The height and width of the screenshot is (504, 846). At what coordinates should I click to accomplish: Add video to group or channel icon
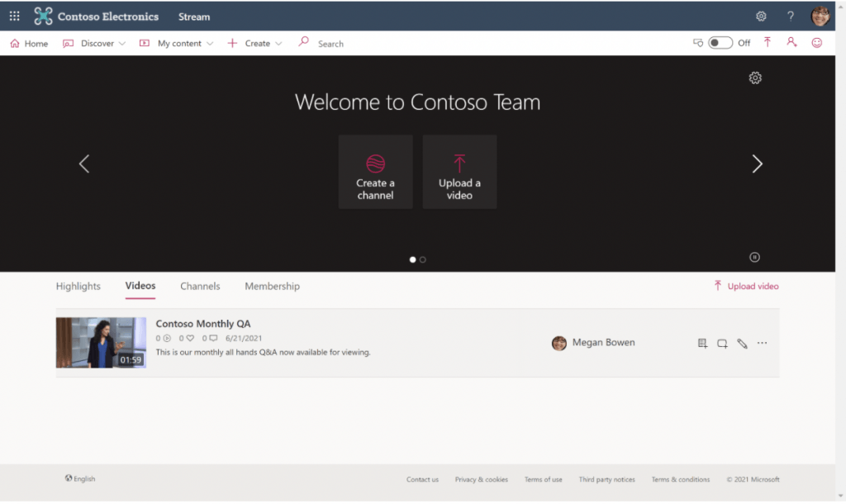(x=722, y=343)
